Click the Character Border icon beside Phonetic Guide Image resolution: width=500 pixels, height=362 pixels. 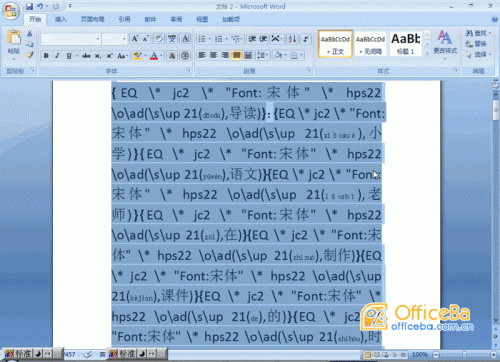tap(185, 39)
